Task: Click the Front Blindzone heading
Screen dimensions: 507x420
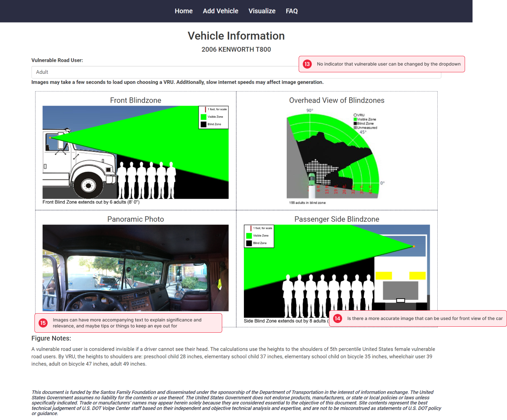Action: tap(136, 100)
